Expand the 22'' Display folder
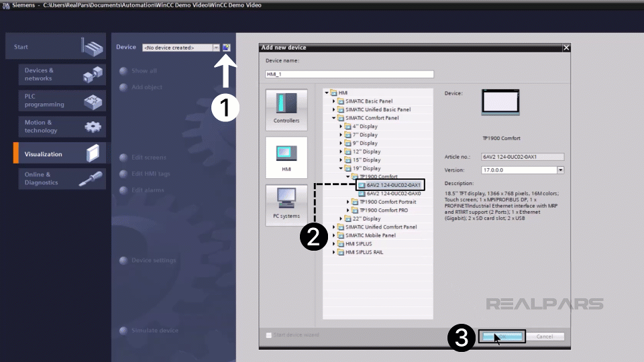644x362 pixels. coord(341,219)
